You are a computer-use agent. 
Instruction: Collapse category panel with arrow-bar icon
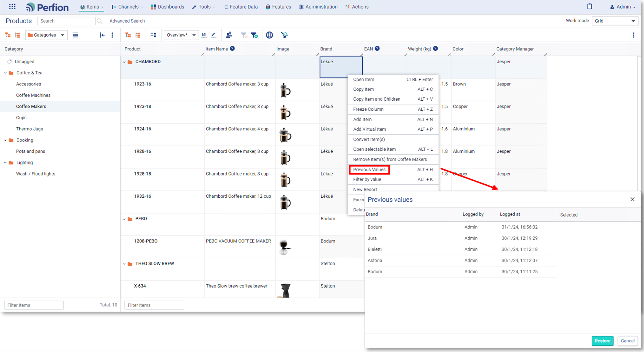pyautogui.click(x=102, y=35)
